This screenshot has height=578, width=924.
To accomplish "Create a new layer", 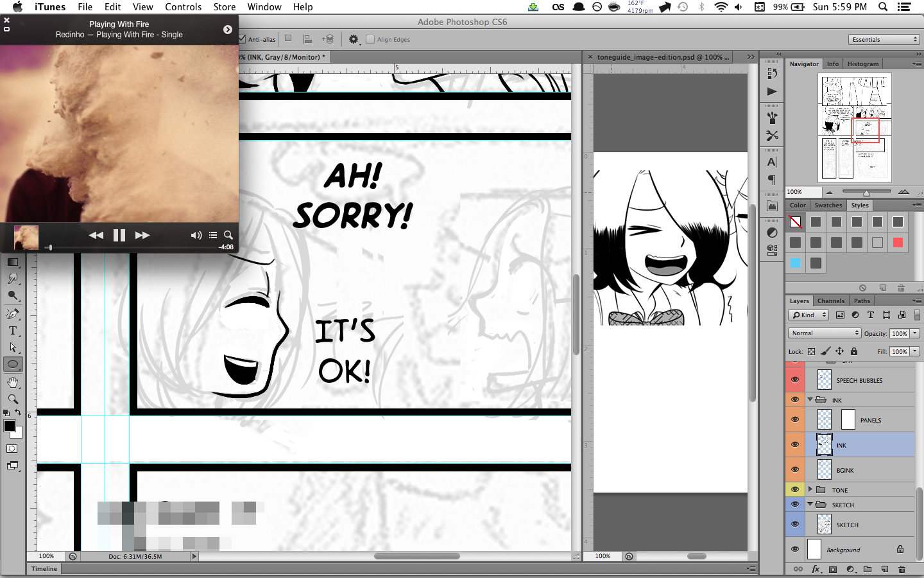I will [885, 569].
